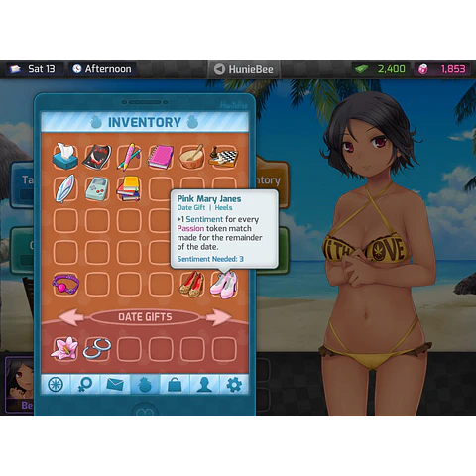
Task: Click the girl portrait thumbnail bottom-left
Action: [x=19, y=385]
